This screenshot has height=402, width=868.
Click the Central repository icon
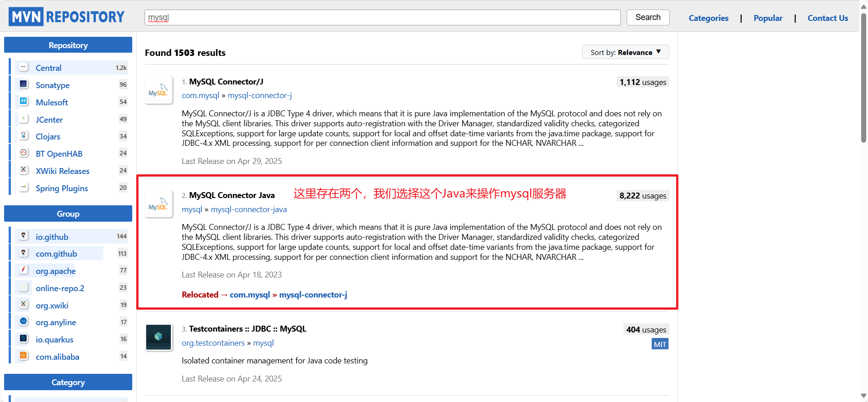pyautogui.click(x=24, y=67)
